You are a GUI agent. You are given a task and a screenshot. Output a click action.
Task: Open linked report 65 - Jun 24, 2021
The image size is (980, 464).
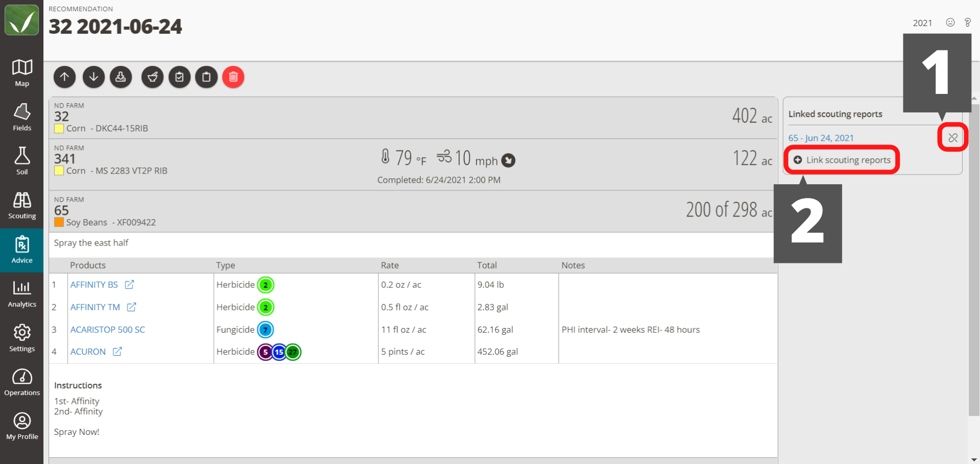[821, 138]
